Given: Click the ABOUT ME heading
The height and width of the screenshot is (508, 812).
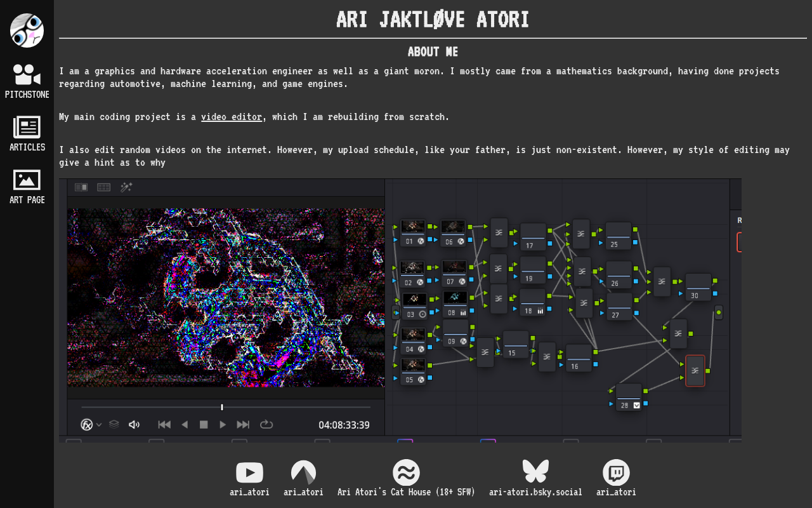Looking at the screenshot, I should click(433, 52).
